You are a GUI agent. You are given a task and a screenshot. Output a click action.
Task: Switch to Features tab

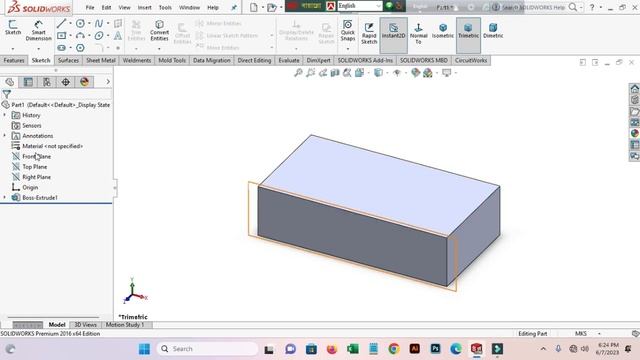coord(14,60)
